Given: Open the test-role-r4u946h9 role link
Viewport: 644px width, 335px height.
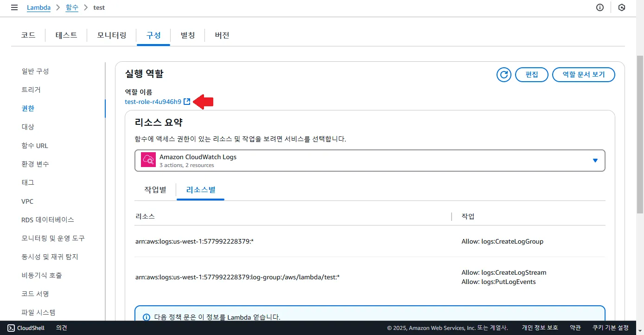Looking at the screenshot, I should click(153, 102).
